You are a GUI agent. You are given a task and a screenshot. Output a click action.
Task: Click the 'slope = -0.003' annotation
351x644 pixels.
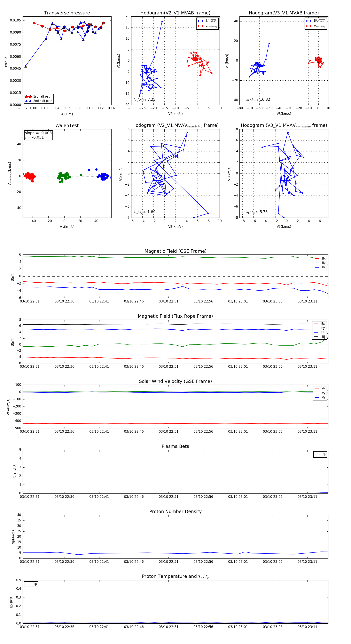point(38,133)
